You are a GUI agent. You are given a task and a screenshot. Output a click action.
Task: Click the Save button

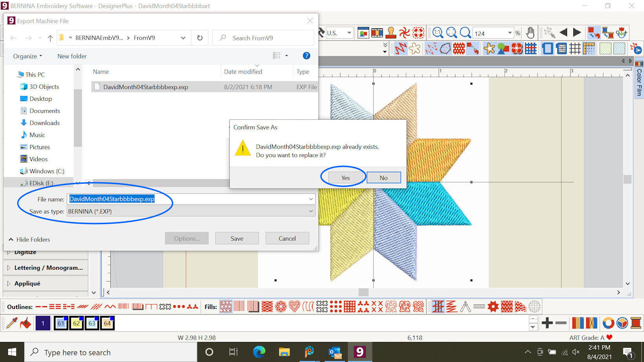[237, 238]
